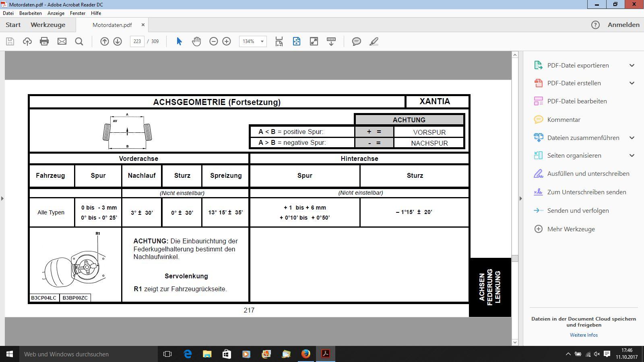
Task: Go to next page arrow
Action: [x=118, y=41]
